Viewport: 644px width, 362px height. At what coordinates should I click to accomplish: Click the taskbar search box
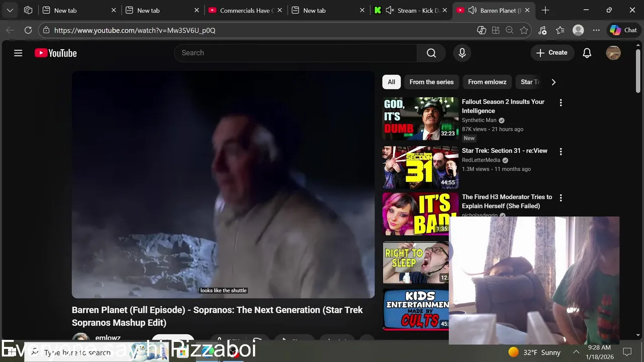point(96,352)
